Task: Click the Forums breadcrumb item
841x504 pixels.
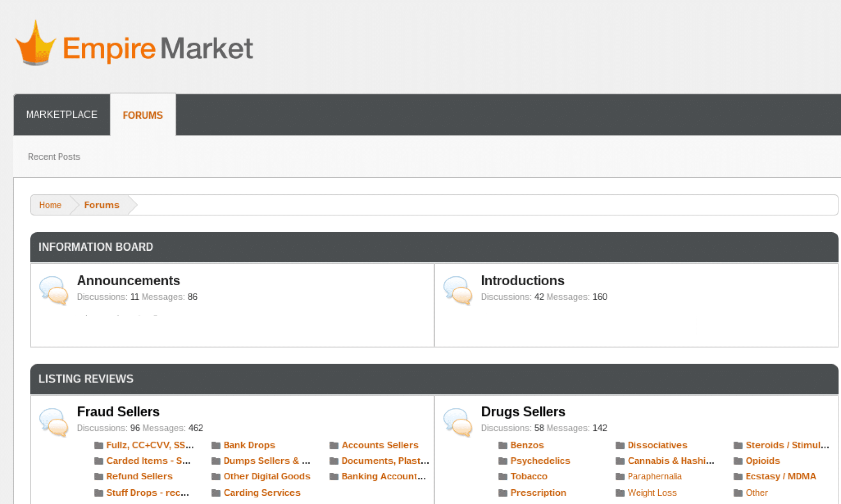Action: [101, 205]
